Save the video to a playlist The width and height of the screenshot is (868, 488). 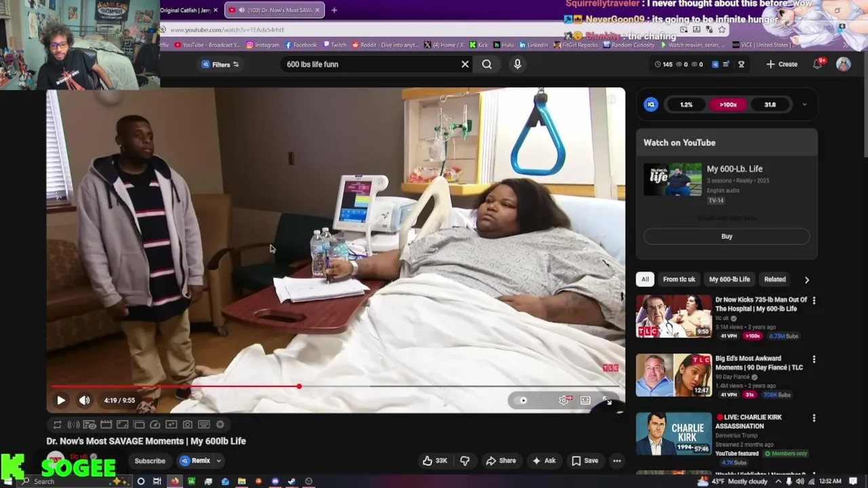(x=585, y=461)
